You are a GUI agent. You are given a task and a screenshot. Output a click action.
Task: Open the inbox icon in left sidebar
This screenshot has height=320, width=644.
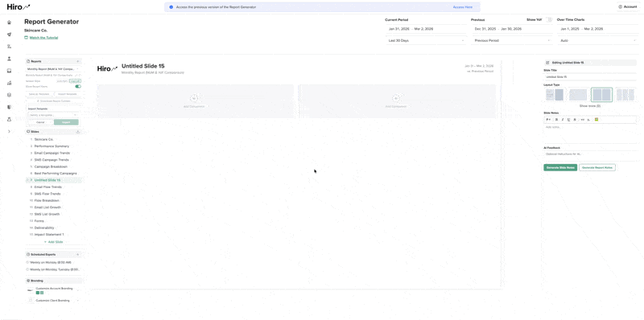pyautogui.click(x=9, y=71)
